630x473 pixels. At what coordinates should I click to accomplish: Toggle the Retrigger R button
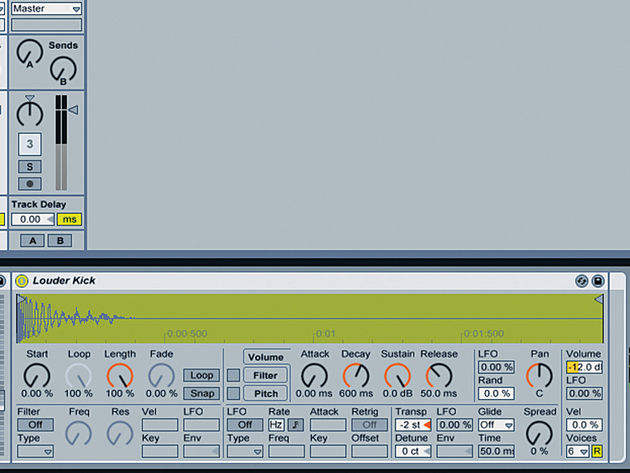pyautogui.click(x=597, y=451)
